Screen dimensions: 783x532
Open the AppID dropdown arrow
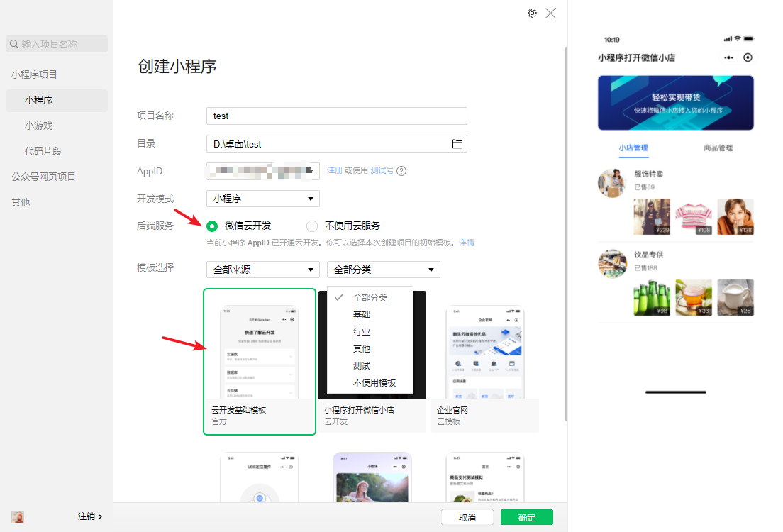310,171
